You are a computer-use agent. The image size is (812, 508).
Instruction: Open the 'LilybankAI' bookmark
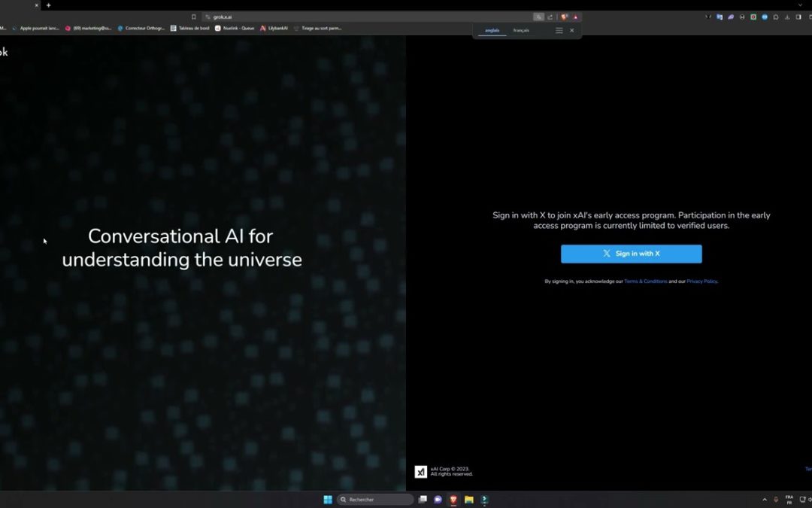[x=274, y=29]
